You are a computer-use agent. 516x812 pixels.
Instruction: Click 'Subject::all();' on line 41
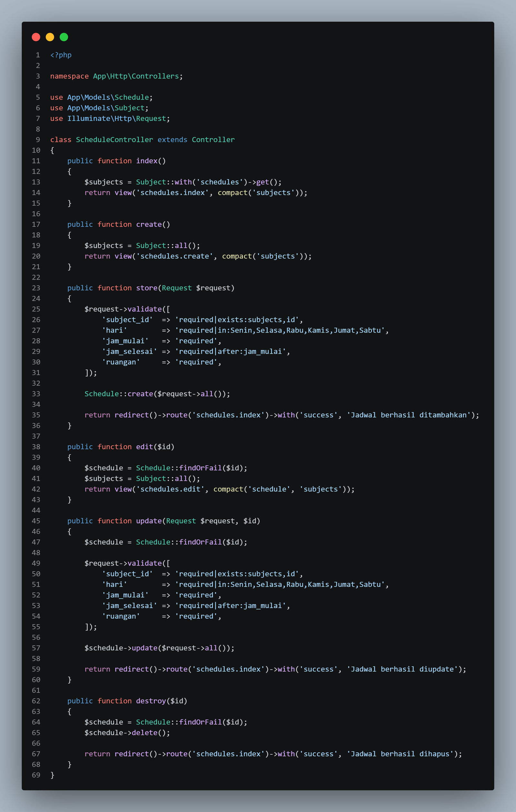pyautogui.click(x=168, y=479)
